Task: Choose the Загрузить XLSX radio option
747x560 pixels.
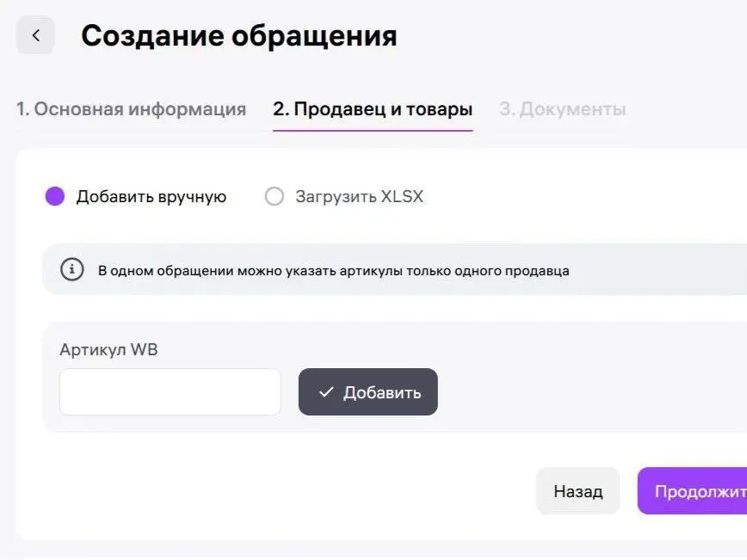Action: tap(274, 196)
